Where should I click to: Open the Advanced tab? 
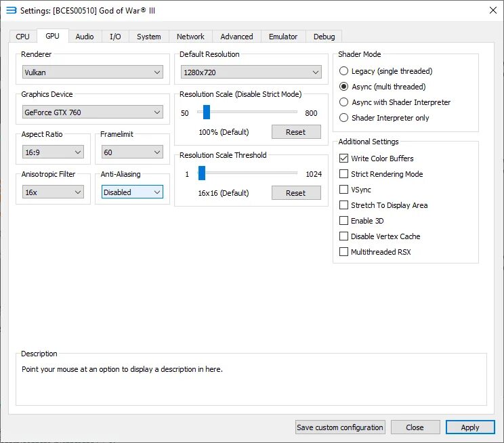click(x=236, y=37)
